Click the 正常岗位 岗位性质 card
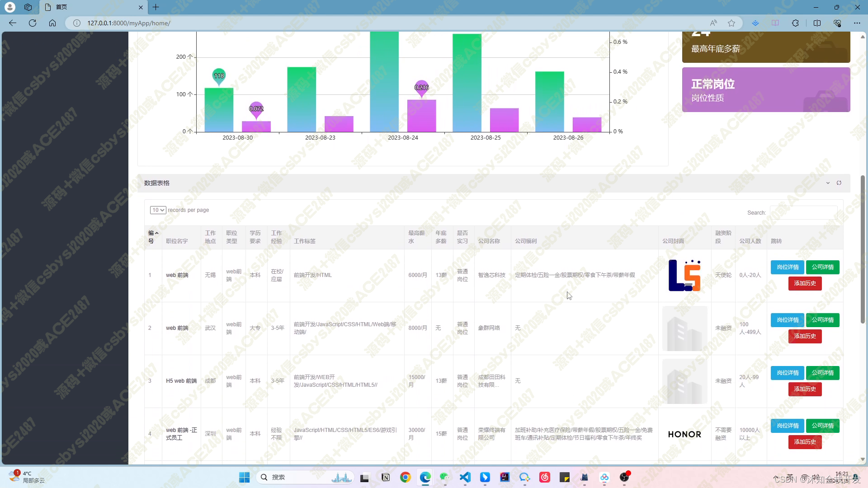Image resolution: width=868 pixels, height=488 pixels. pyautogui.click(x=766, y=90)
